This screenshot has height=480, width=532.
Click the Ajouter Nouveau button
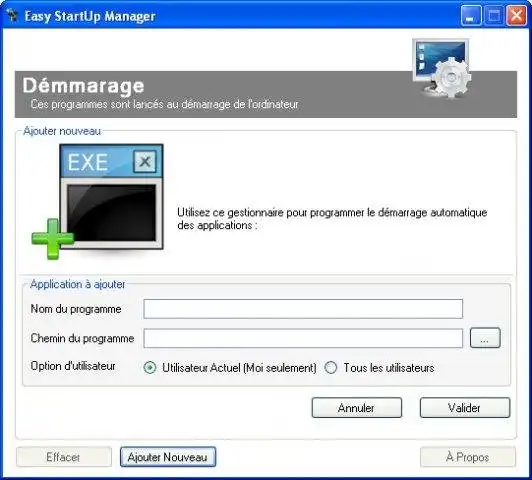[x=168, y=457]
